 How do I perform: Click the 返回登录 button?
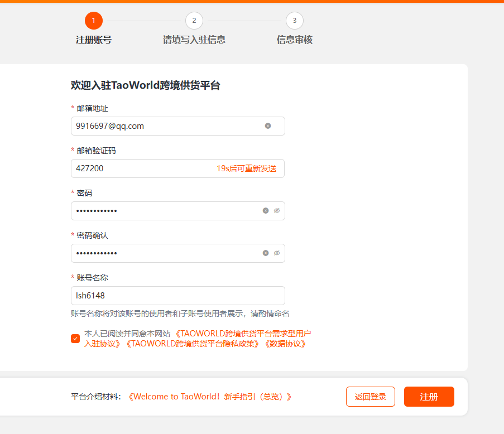tap(371, 397)
